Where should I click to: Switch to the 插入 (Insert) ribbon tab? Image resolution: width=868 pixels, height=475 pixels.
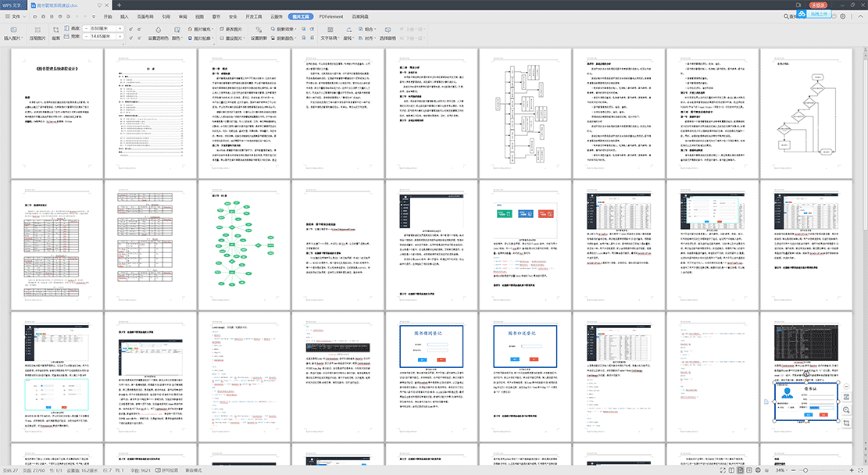123,16
